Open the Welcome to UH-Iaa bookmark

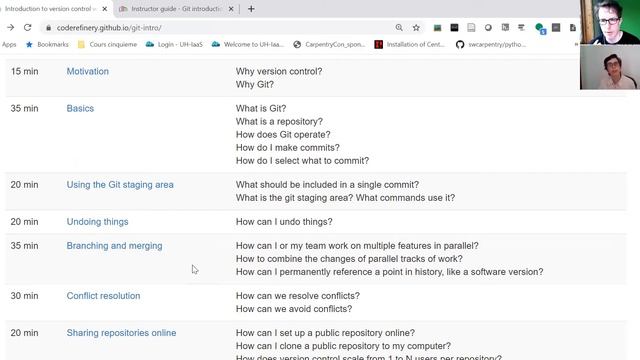click(247, 44)
